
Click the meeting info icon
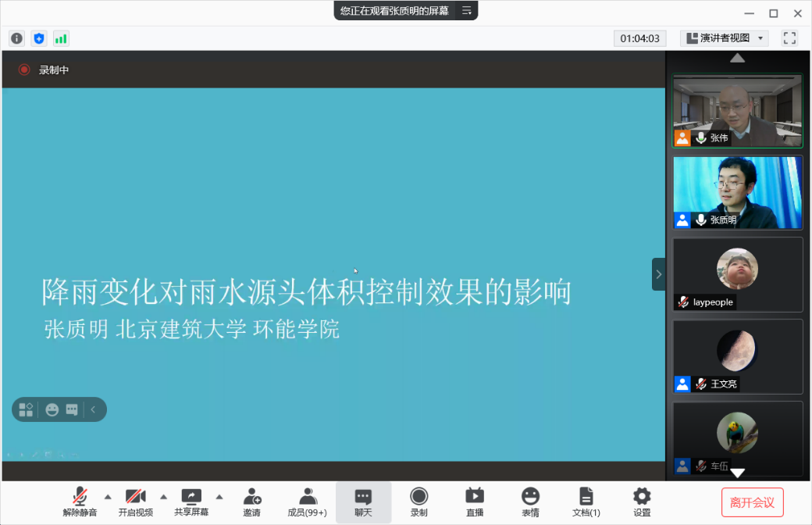16,38
